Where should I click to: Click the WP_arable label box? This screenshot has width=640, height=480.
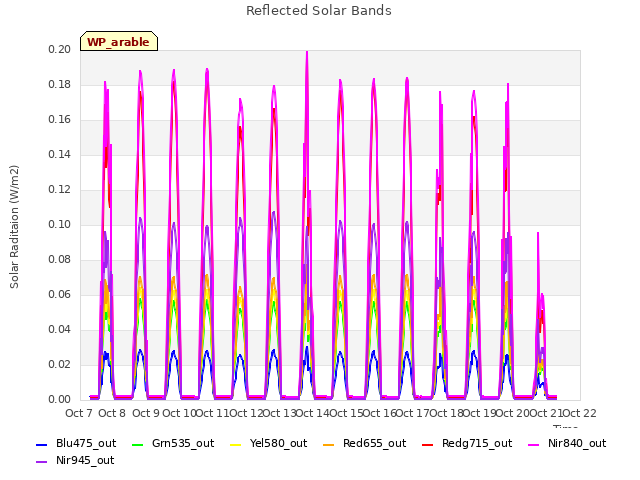pyautogui.click(x=119, y=41)
